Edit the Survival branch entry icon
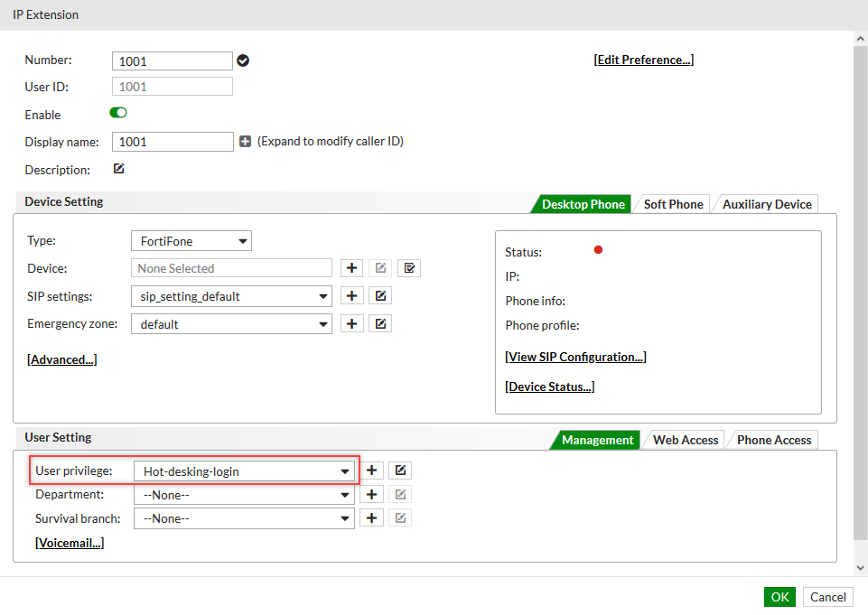Screen dimensions: 868x615 point(400,518)
